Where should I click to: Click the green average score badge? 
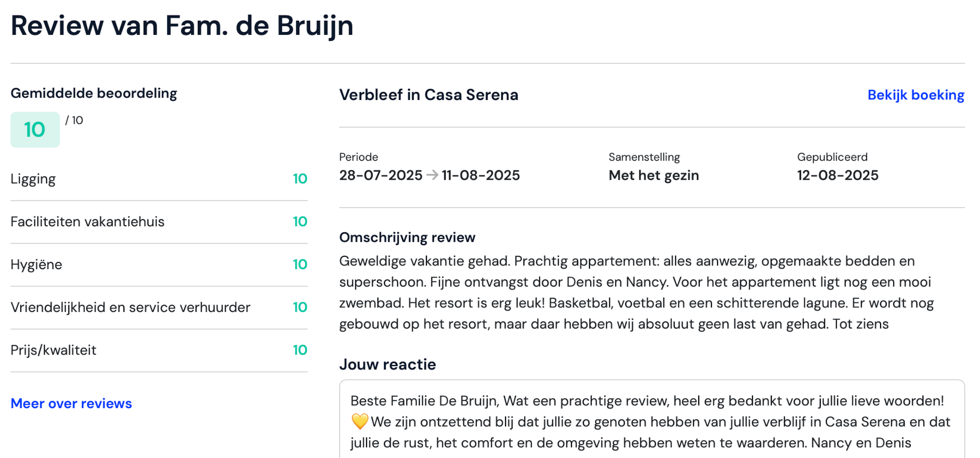[35, 130]
